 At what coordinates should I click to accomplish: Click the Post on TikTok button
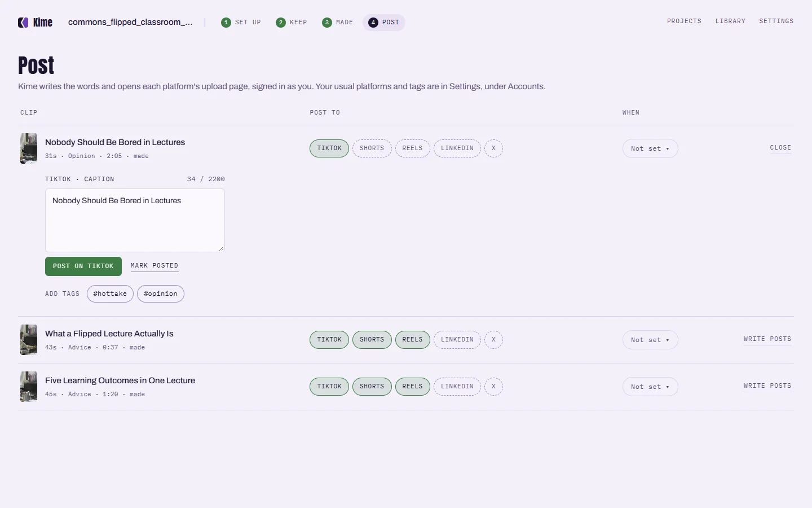tap(83, 266)
